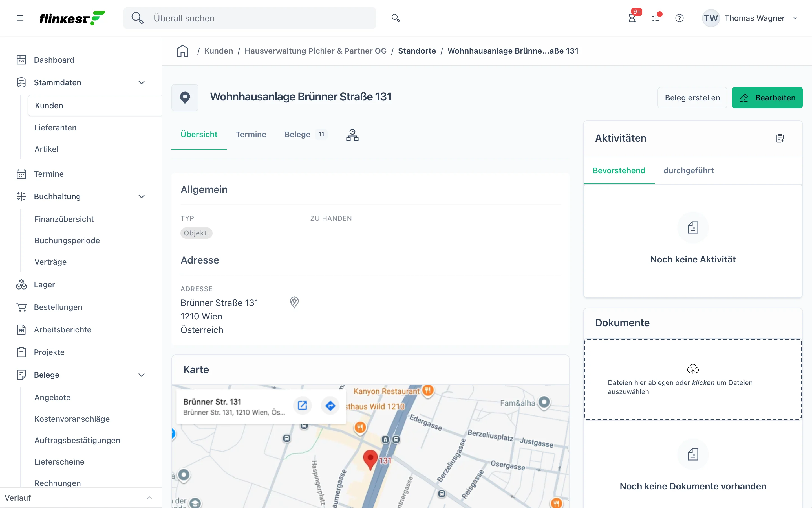Focus the Überall suchen search field
Viewport: 812px width, 508px height.
(250, 18)
